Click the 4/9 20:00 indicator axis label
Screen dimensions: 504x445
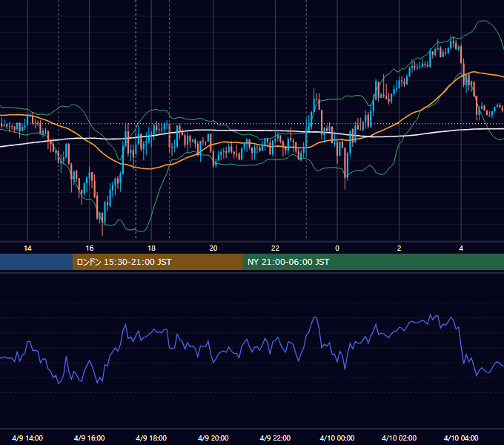(213, 438)
